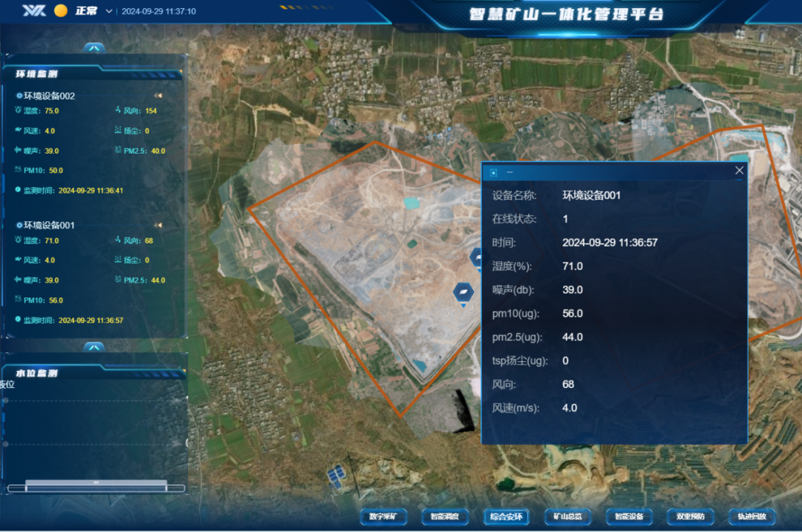This screenshot has height=532, width=802.
Task: Select the 环境设备002 radio bullet
Action: tap(19, 96)
